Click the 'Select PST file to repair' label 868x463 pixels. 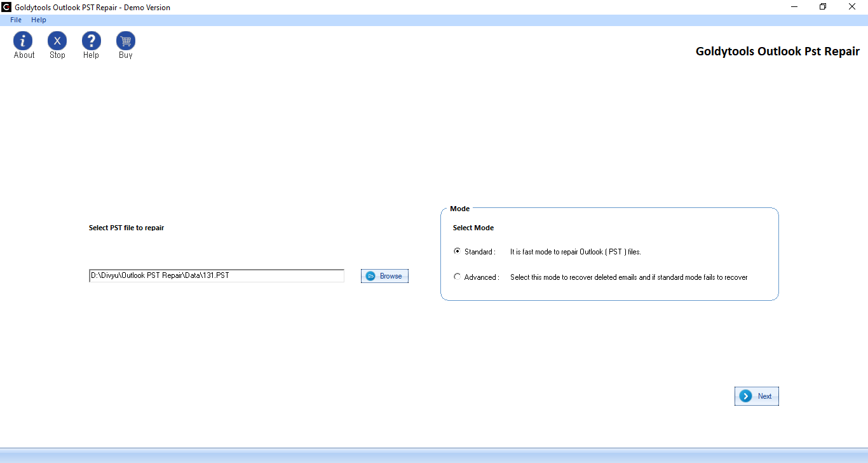click(126, 228)
